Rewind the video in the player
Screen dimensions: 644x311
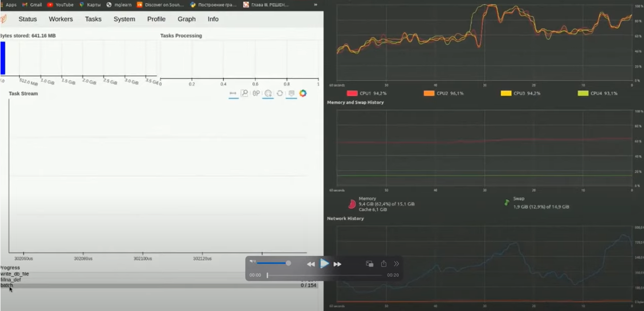point(311,264)
